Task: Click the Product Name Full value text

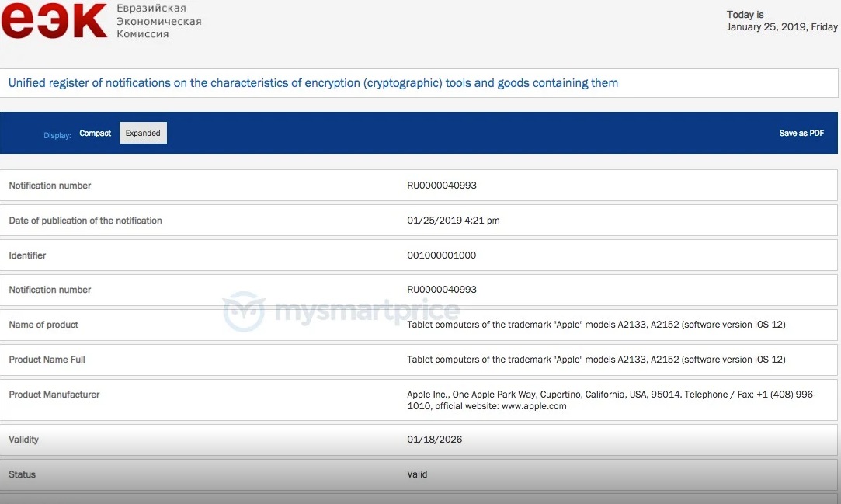Action: pyautogui.click(x=596, y=360)
